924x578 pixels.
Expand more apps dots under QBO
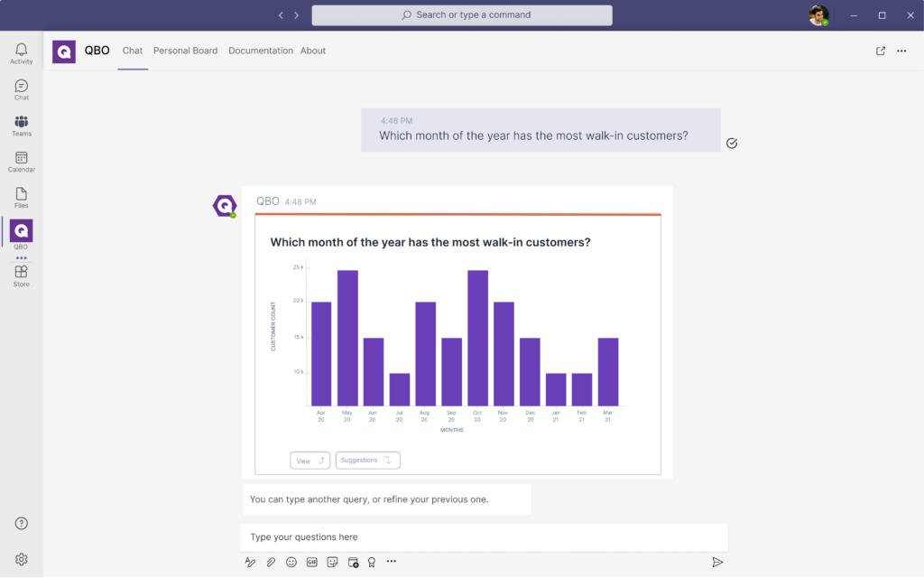tap(21, 258)
